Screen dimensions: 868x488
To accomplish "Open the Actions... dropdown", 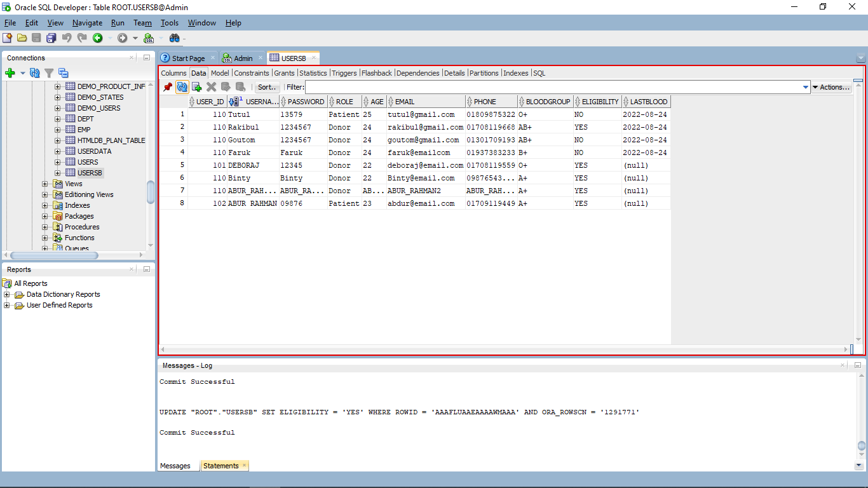I will click(832, 87).
